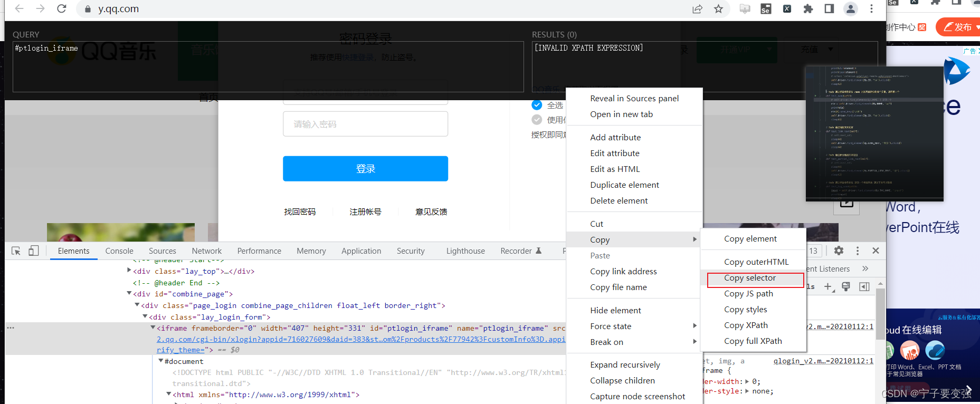Click the 找回密码 link
Image resolution: width=980 pixels, height=404 pixels.
(x=300, y=211)
